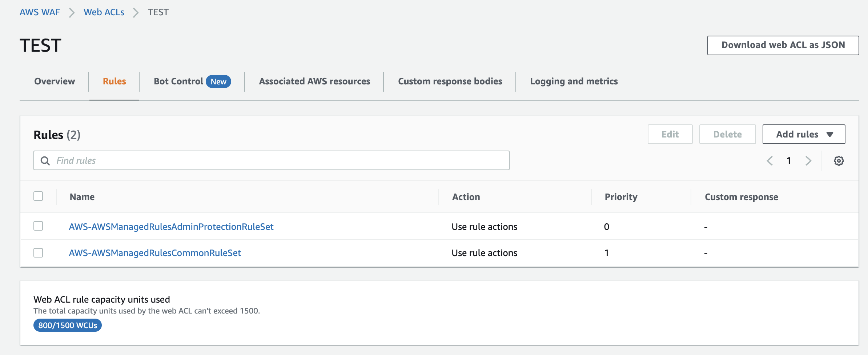
Task: Click the Edit button
Action: click(670, 134)
